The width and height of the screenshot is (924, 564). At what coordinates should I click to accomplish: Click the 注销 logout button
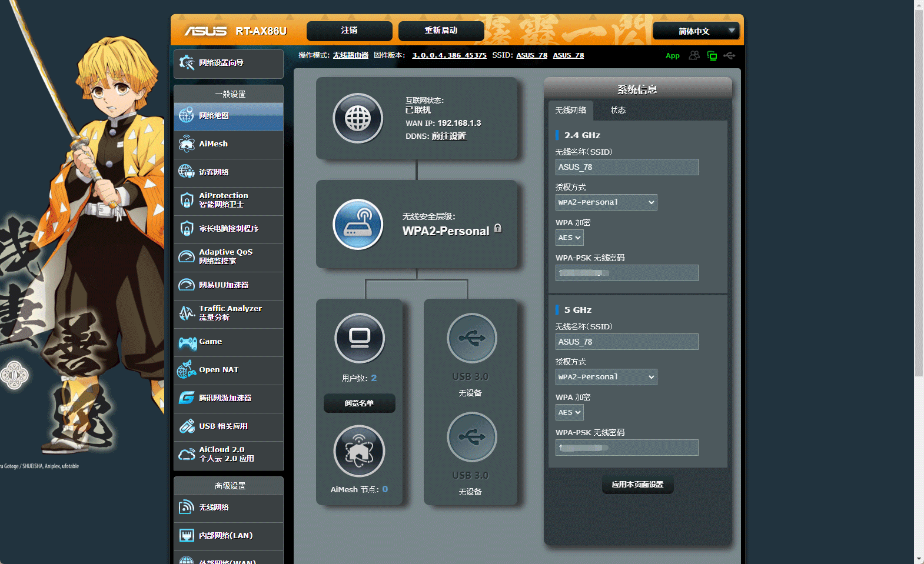tap(350, 31)
